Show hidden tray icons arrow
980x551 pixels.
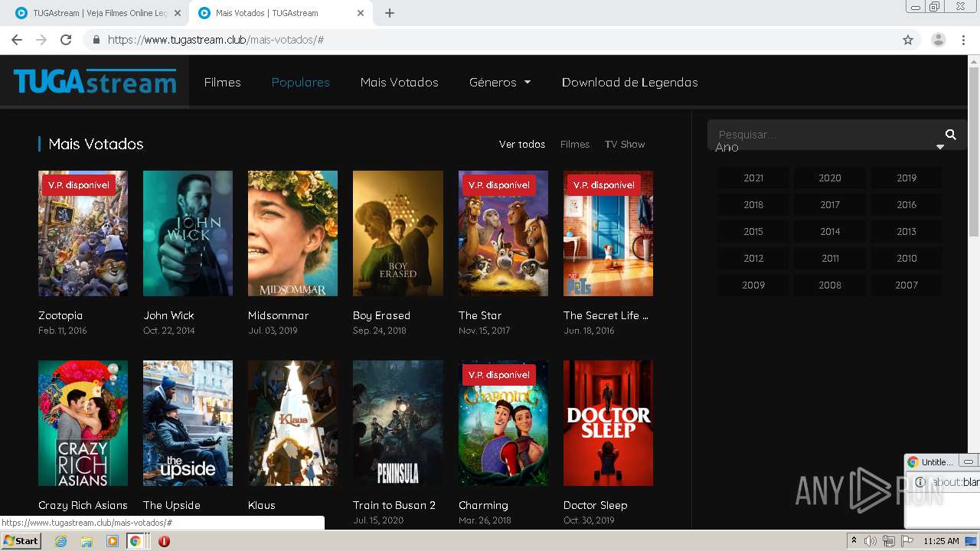tap(854, 541)
